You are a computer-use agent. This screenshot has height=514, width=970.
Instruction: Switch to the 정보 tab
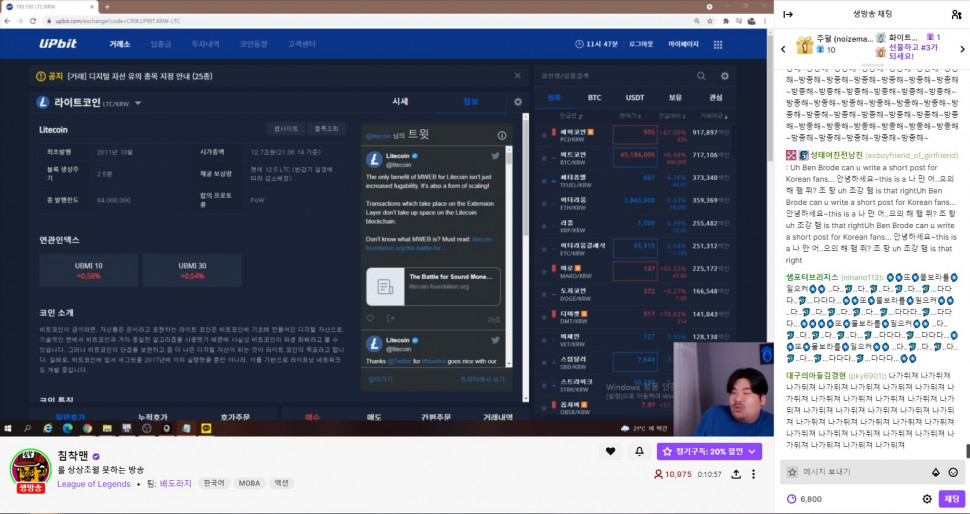pyautogui.click(x=471, y=101)
